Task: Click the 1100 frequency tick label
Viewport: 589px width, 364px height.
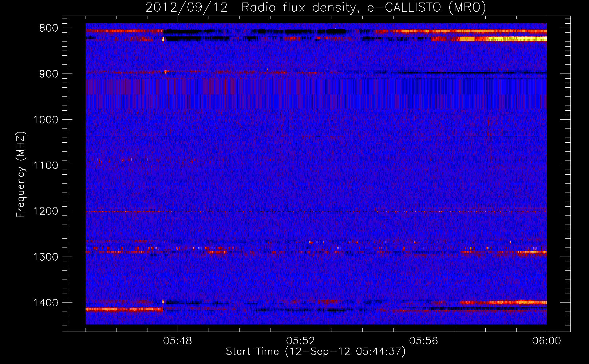Action: 46,166
